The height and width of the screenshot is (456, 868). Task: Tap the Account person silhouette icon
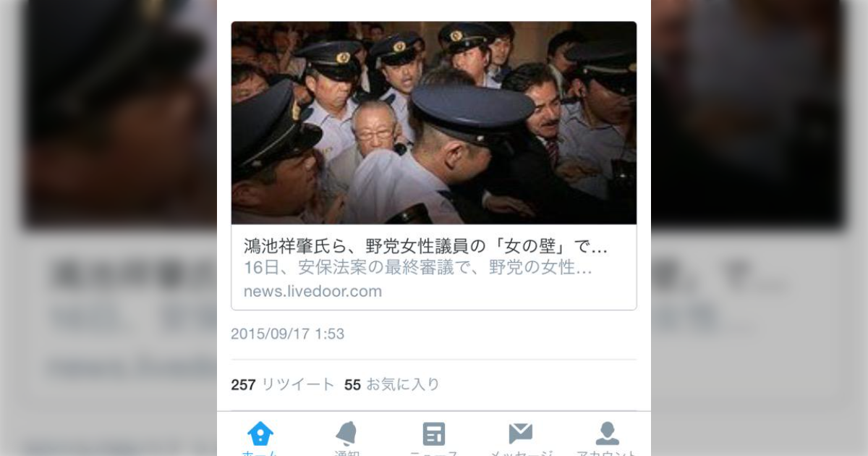pos(608,434)
